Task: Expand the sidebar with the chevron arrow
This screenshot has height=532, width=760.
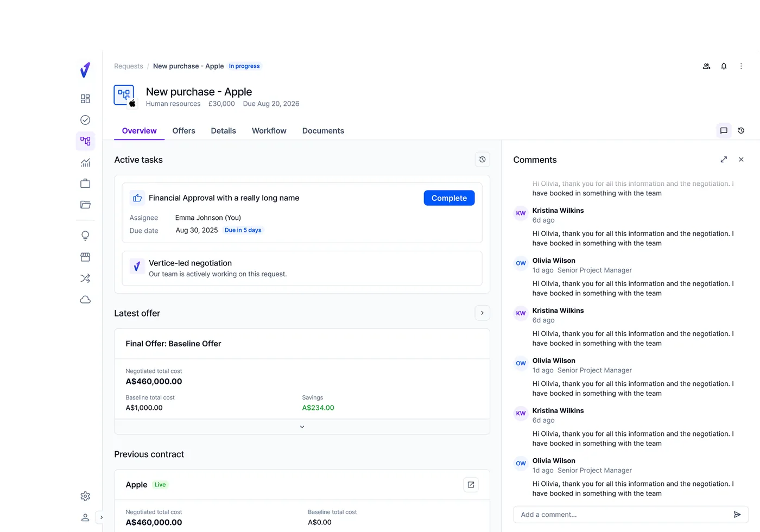Action: [101, 517]
